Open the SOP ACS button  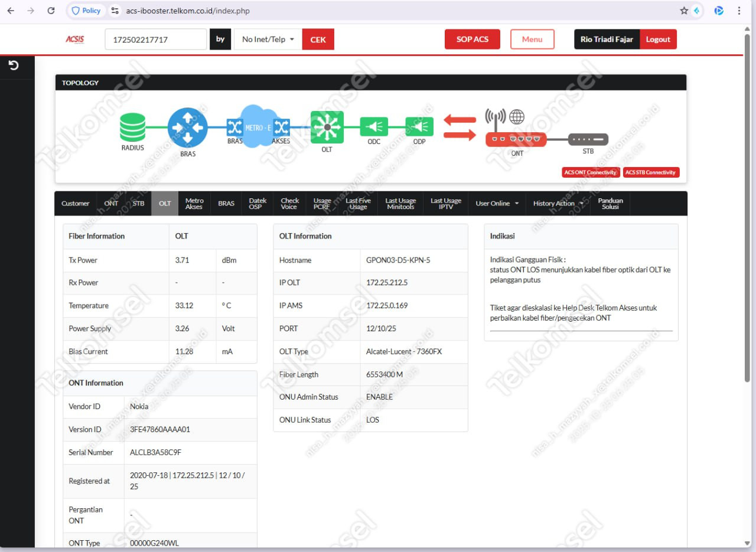[x=472, y=40]
